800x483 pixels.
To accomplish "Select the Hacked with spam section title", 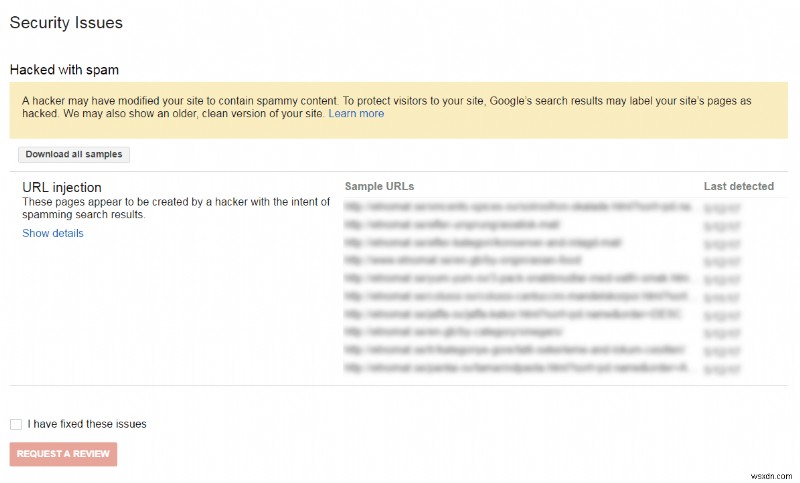I will (x=64, y=70).
